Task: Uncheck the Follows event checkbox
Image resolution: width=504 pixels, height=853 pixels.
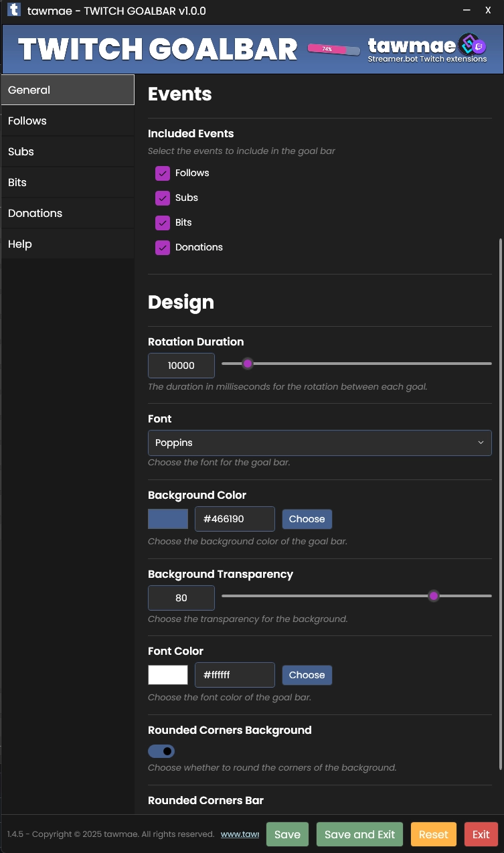Action: [x=163, y=173]
